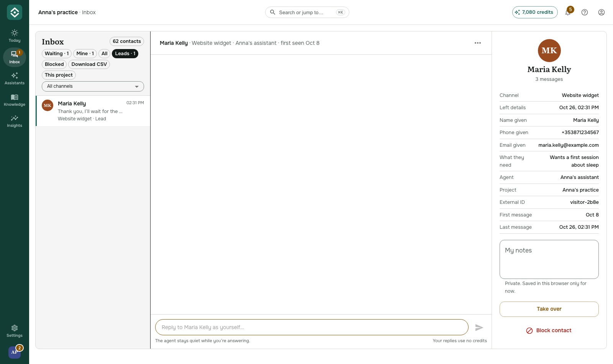The image size is (613, 364).
Task: Click the Take over button
Action: click(549, 309)
